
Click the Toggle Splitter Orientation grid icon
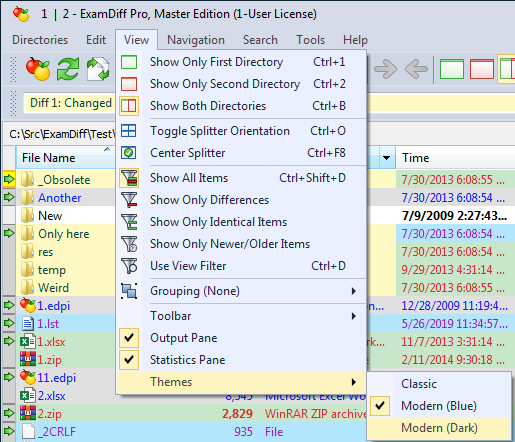pos(129,131)
